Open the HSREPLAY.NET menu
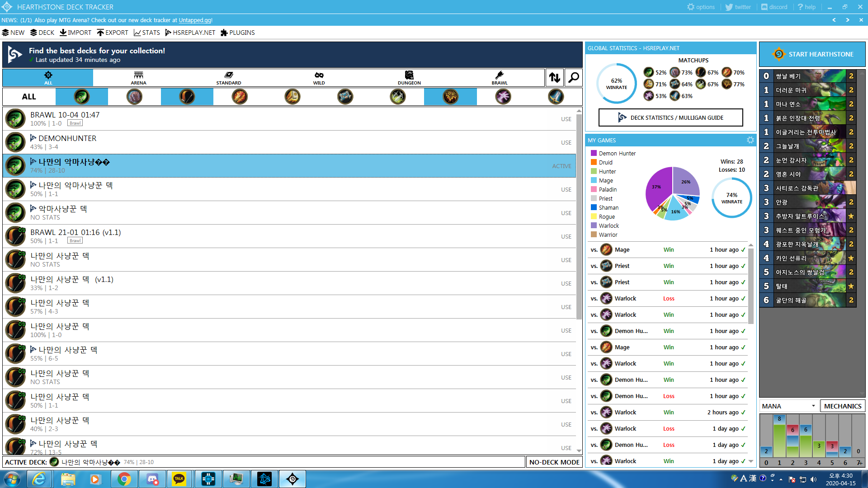This screenshot has height=488, width=868. tap(190, 33)
